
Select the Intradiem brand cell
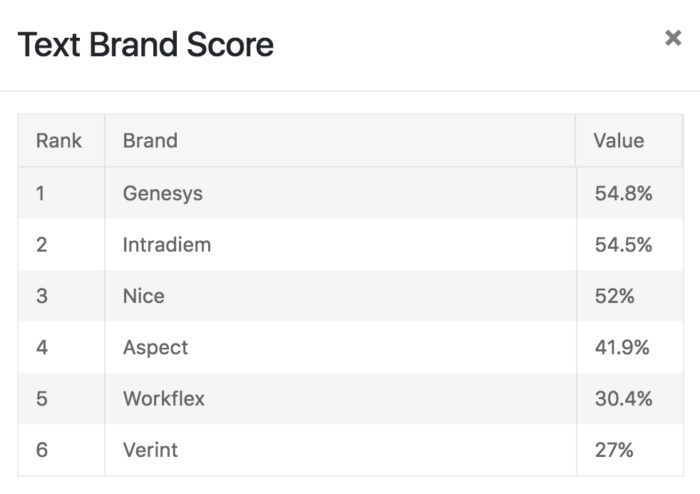[167, 245]
